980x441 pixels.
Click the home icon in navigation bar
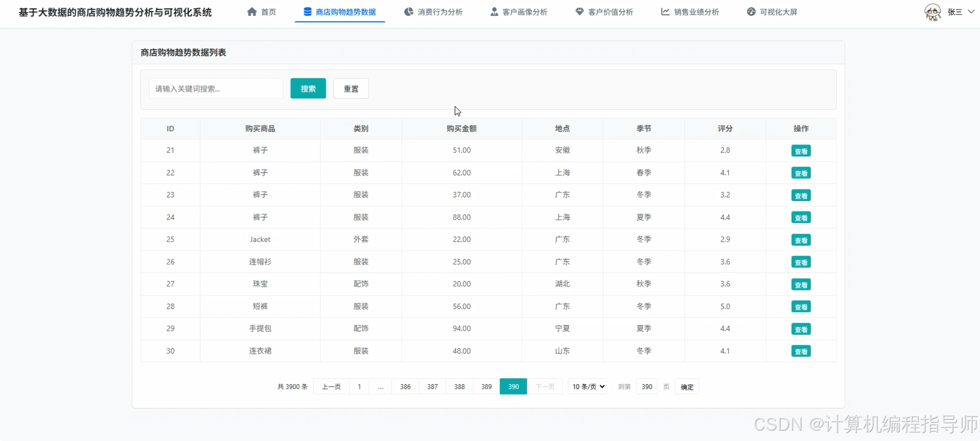(252, 11)
